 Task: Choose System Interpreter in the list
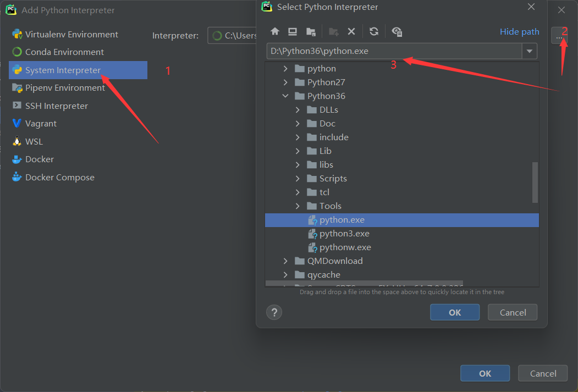click(x=78, y=70)
